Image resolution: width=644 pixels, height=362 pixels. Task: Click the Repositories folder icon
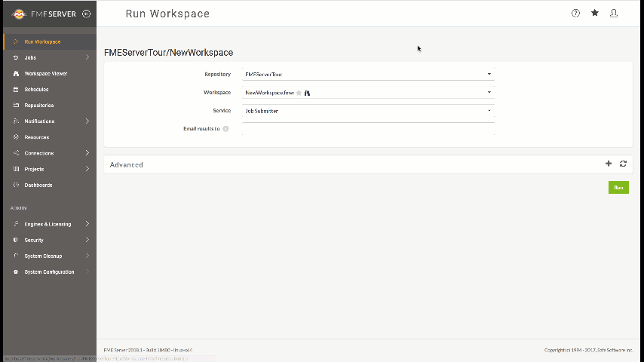(x=16, y=105)
